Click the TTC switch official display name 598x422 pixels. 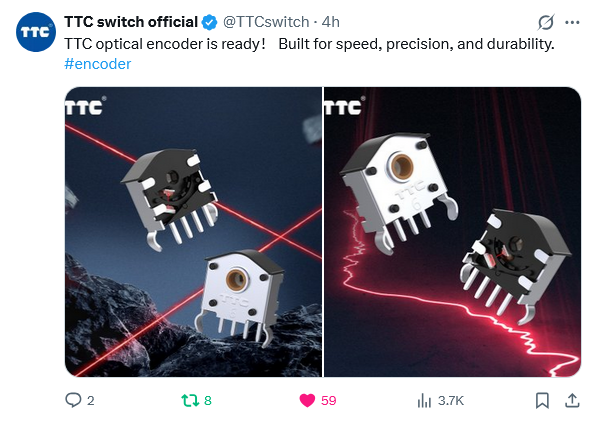tap(131, 22)
